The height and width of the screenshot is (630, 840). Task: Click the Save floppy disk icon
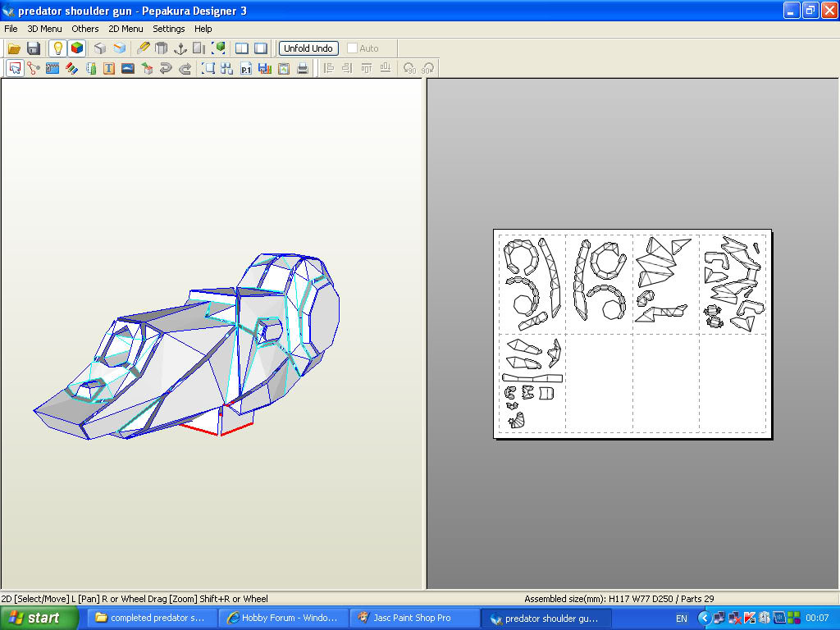pyautogui.click(x=33, y=48)
